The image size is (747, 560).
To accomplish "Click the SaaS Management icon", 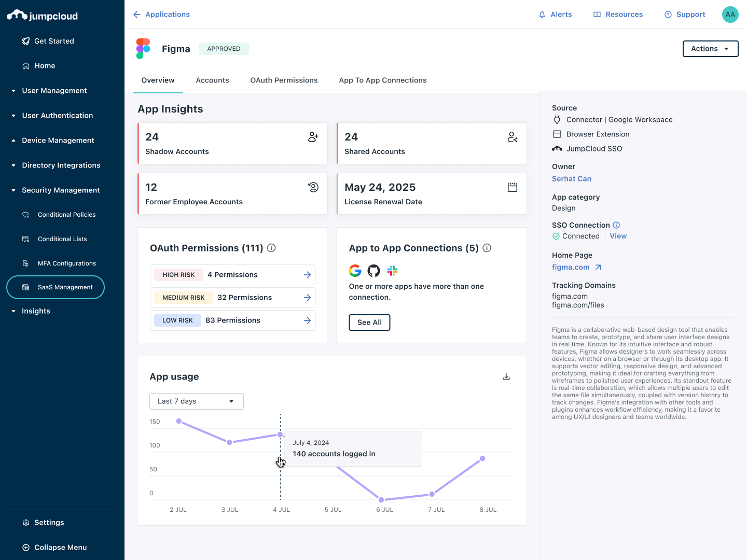I will (25, 287).
